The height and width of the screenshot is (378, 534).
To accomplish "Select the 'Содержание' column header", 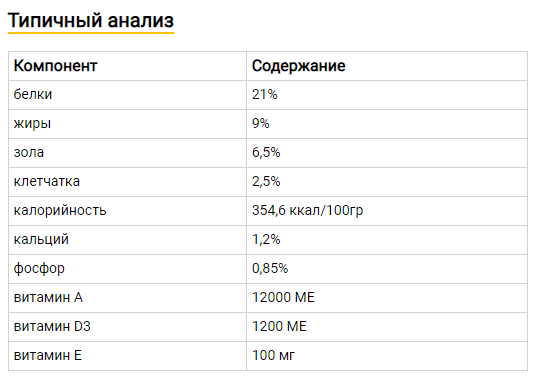I will tap(299, 66).
